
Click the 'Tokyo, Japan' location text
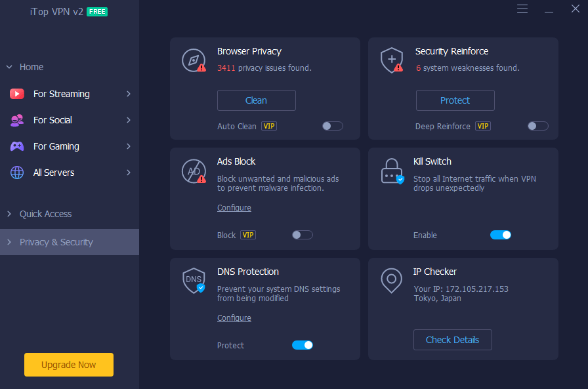[x=438, y=298]
